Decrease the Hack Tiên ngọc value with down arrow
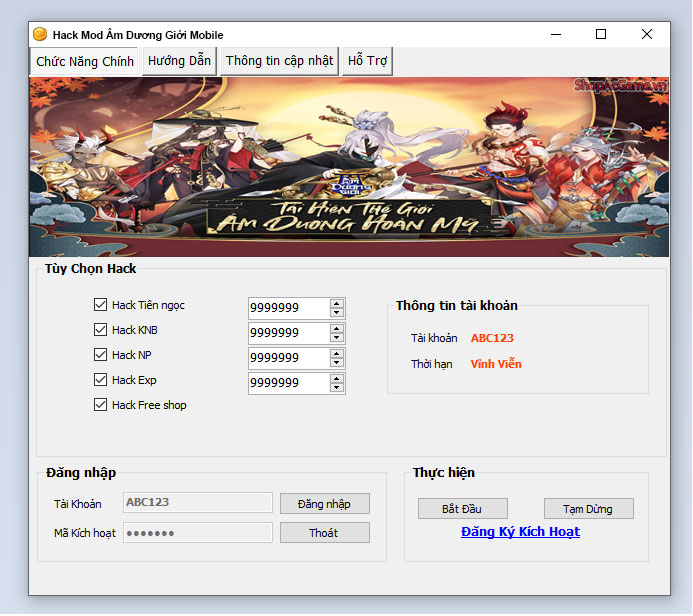The height and width of the screenshot is (616, 693). (x=337, y=312)
